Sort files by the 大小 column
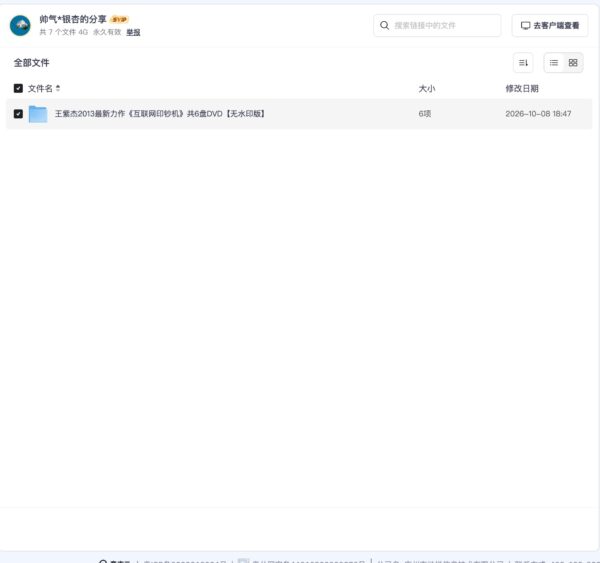 coord(427,89)
